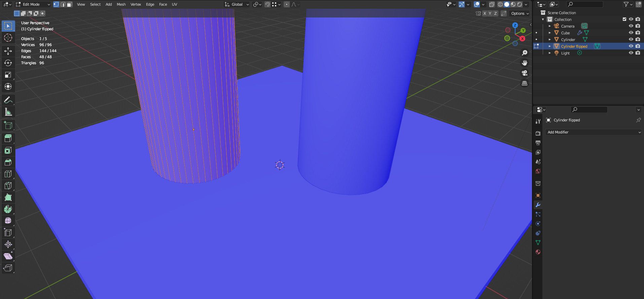644x299 pixels.
Task: Open the UV menu
Action: [174, 4]
